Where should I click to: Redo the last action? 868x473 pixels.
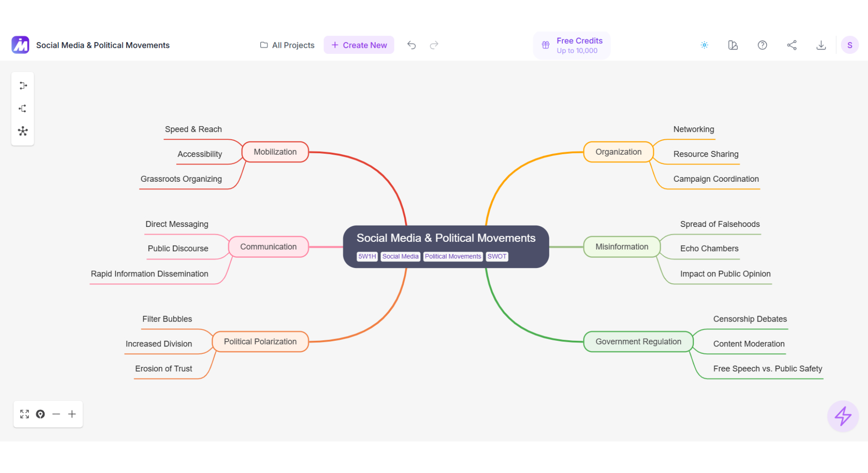[434, 45]
